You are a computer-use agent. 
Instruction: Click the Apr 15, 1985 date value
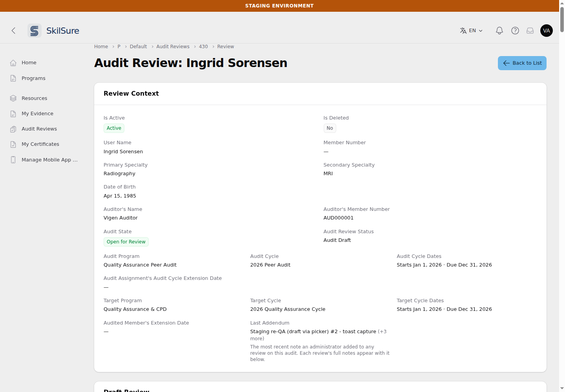pos(120,196)
